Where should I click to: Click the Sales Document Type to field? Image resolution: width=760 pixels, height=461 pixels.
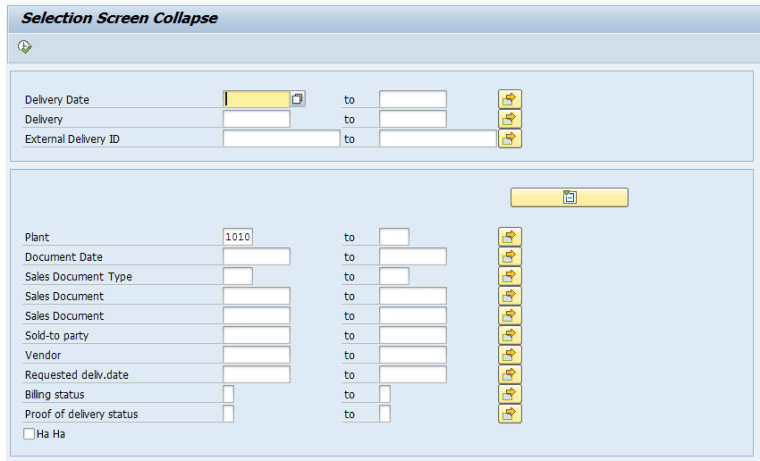coord(394,276)
